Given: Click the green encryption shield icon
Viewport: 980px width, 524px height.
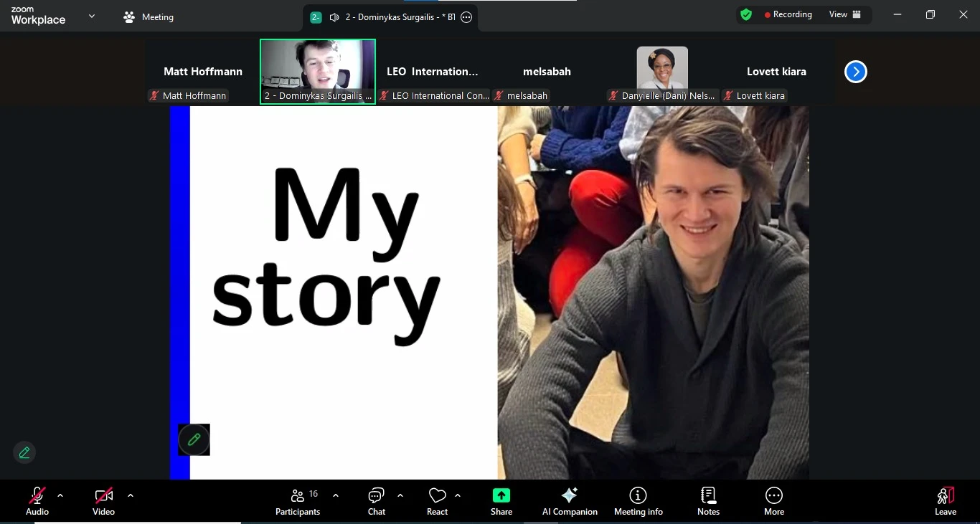Looking at the screenshot, I should [x=746, y=15].
